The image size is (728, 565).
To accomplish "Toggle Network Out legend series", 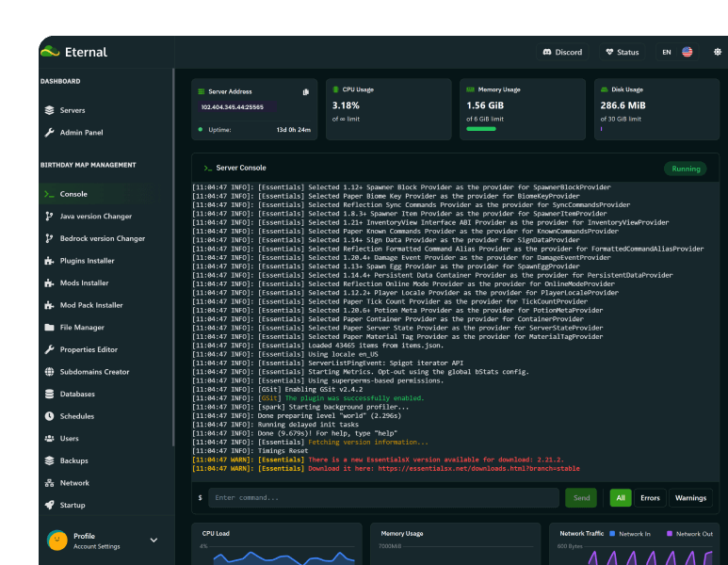I will (x=689, y=534).
